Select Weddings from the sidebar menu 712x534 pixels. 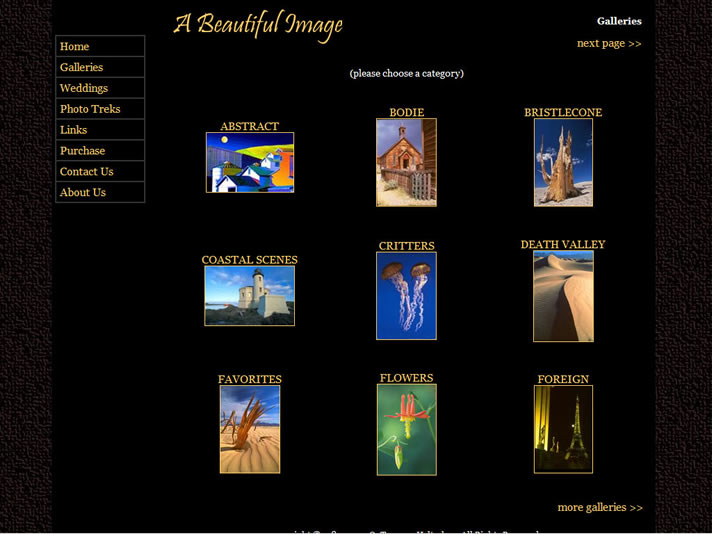(84, 89)
